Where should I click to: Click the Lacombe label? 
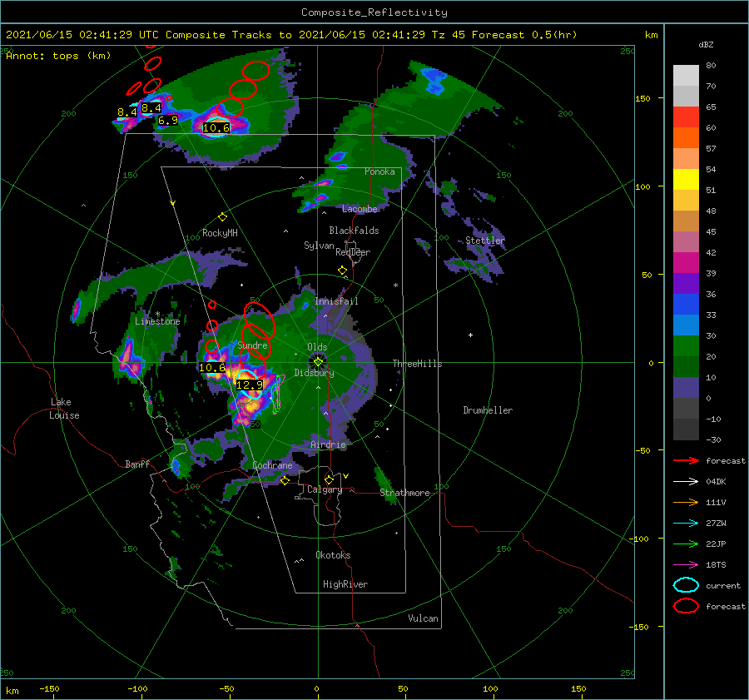(x=360, y=209)
